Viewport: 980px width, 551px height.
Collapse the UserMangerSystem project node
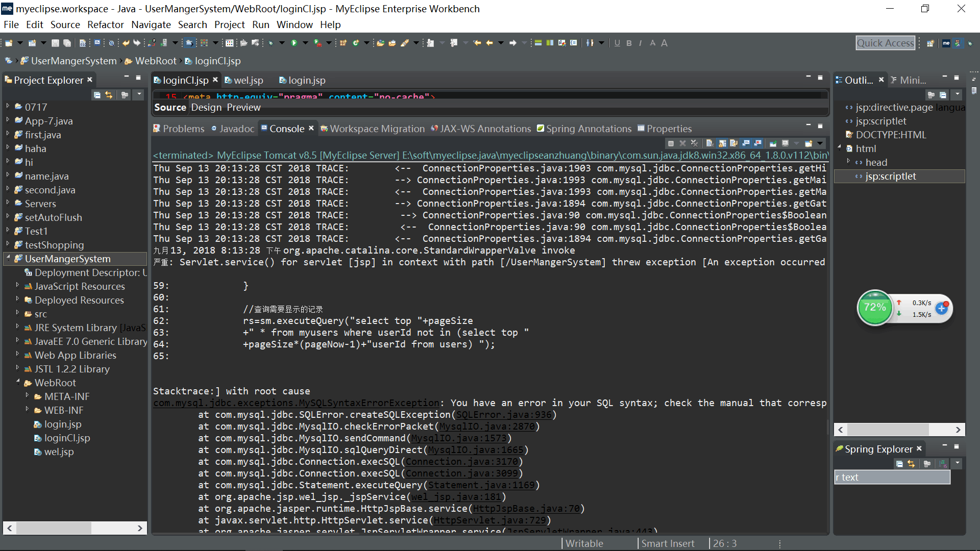click(x=8, y=258)
